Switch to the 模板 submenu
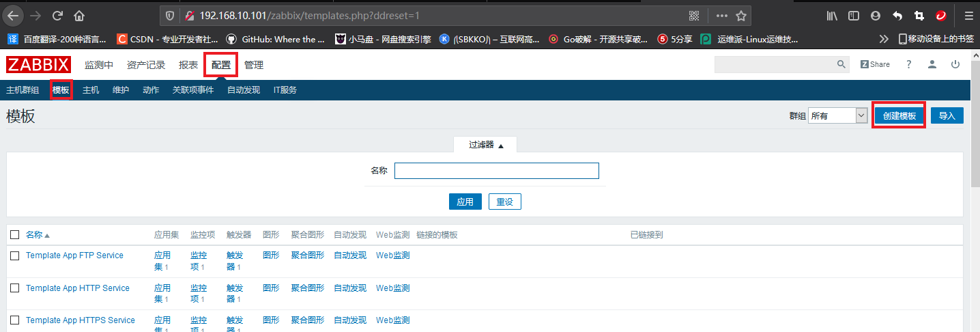This screenshot has height=332, width=980. [61, 90]
